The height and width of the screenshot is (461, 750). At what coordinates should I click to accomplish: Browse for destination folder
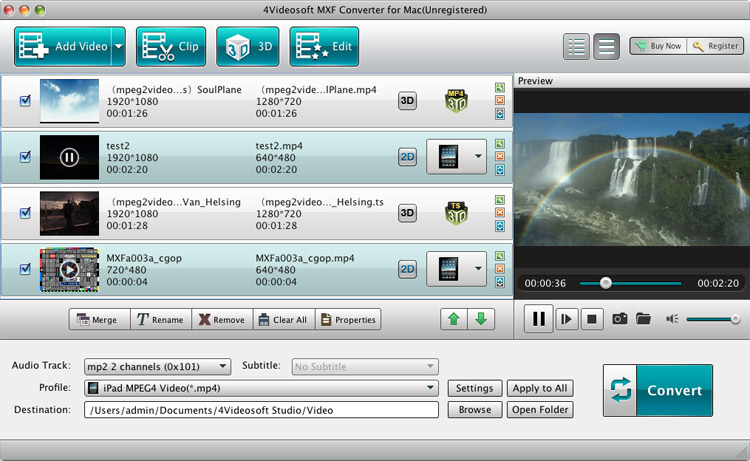(474, 410)
